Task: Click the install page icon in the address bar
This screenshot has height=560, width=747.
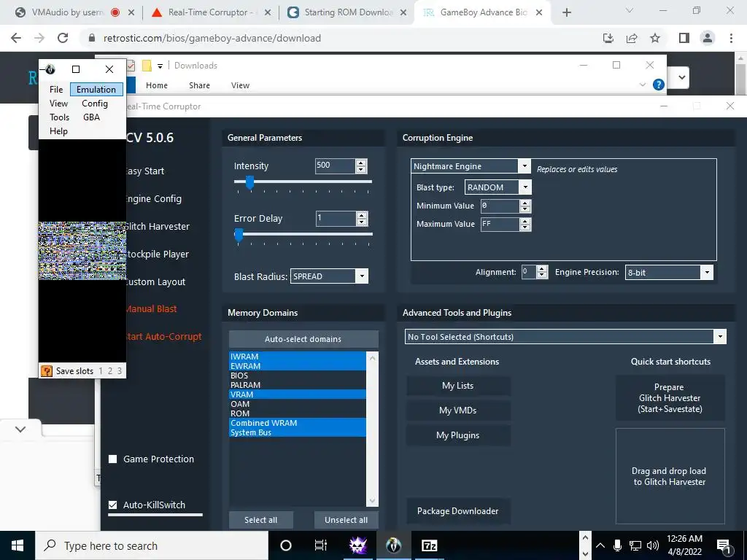Action: [608, 38]
